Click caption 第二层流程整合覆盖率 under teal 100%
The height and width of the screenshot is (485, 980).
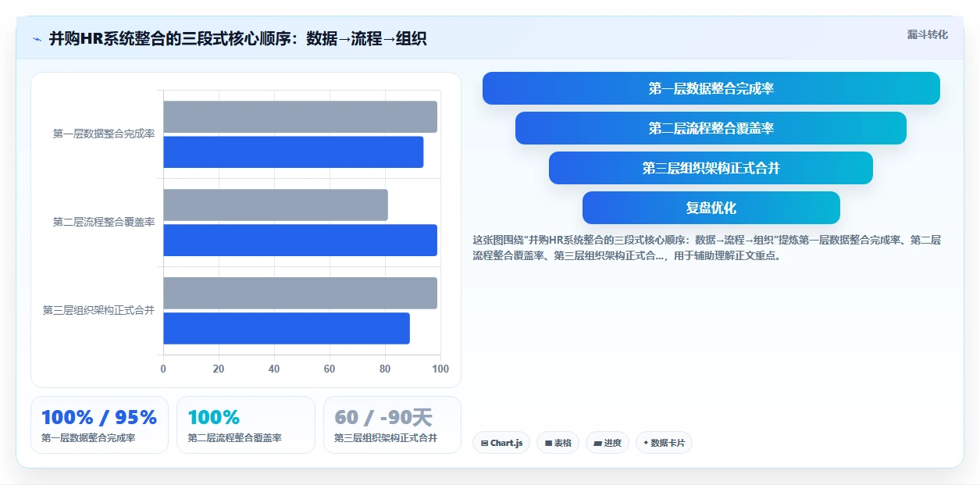click(234, 438)
